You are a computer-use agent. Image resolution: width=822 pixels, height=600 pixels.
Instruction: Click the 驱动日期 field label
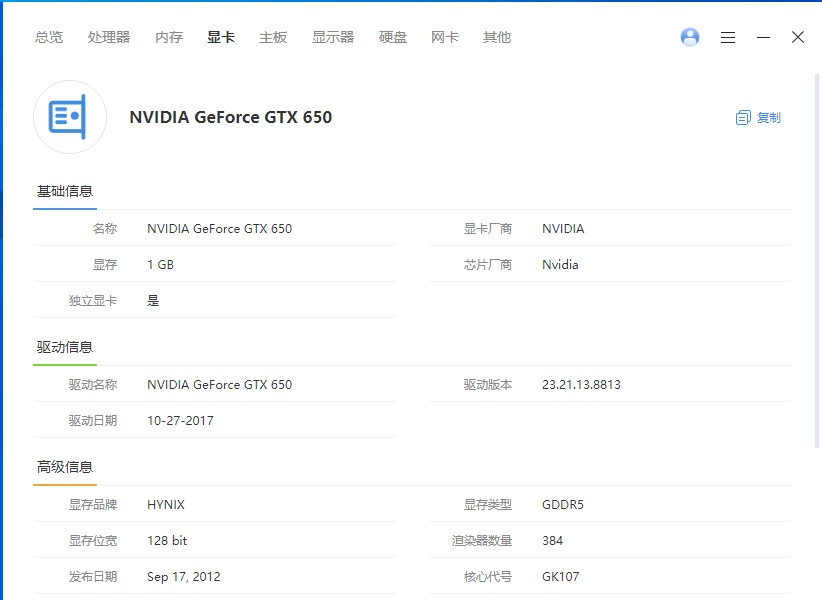point(93,421)
